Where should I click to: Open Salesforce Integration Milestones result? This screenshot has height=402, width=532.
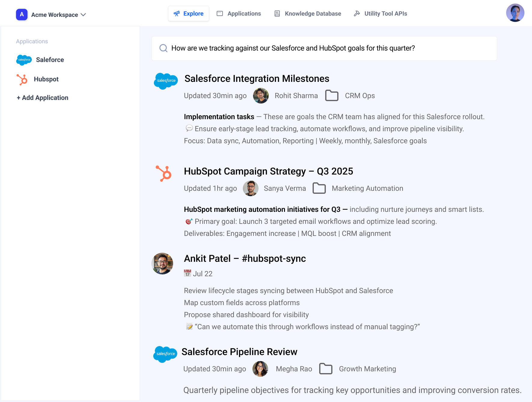[x=257, y=79]
